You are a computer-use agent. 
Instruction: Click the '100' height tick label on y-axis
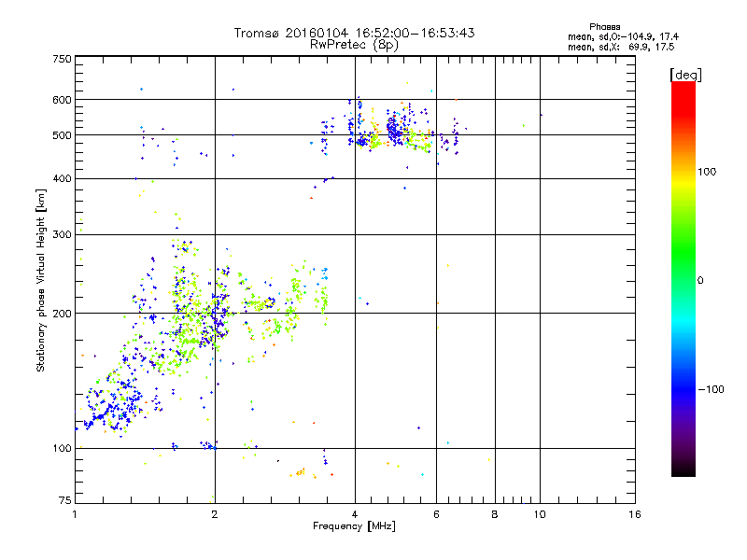(x=62, y=449)
